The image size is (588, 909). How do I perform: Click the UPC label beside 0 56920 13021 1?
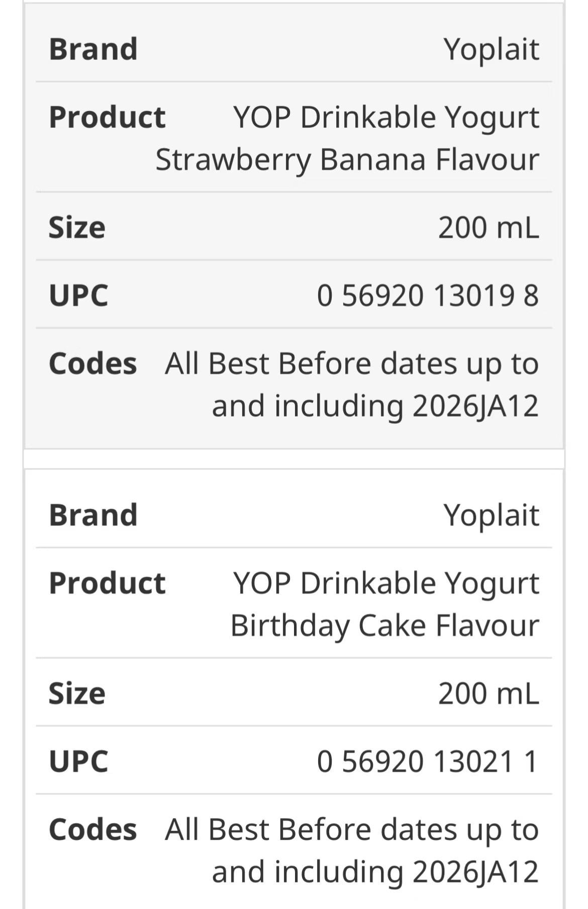click(x=78, y=761)
